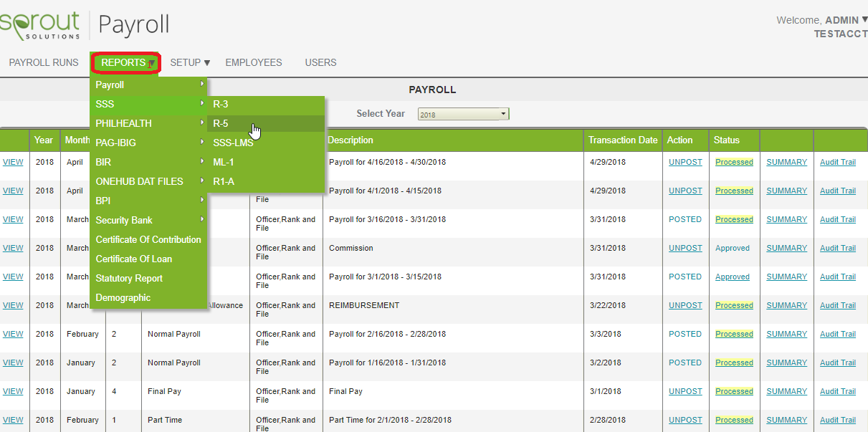Open SUMMARY for the Final Pay run
868x432 pixels.
point(786,391)
